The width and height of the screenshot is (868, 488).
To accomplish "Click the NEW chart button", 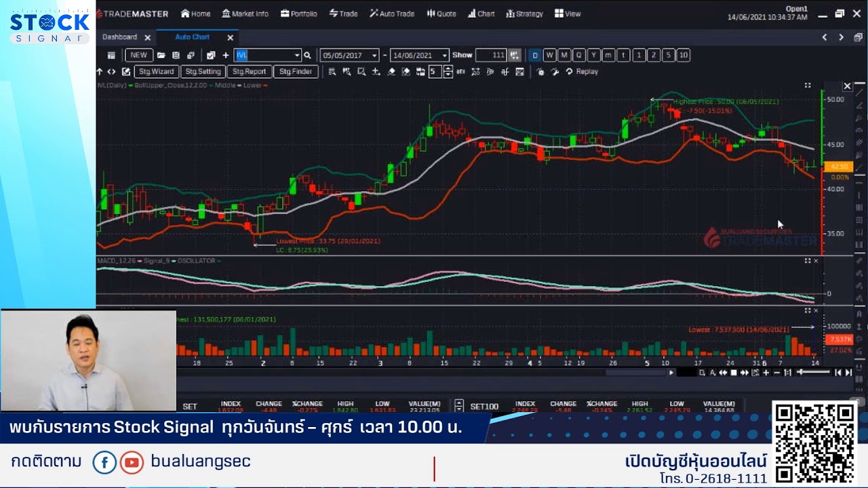I will [138, 56].
